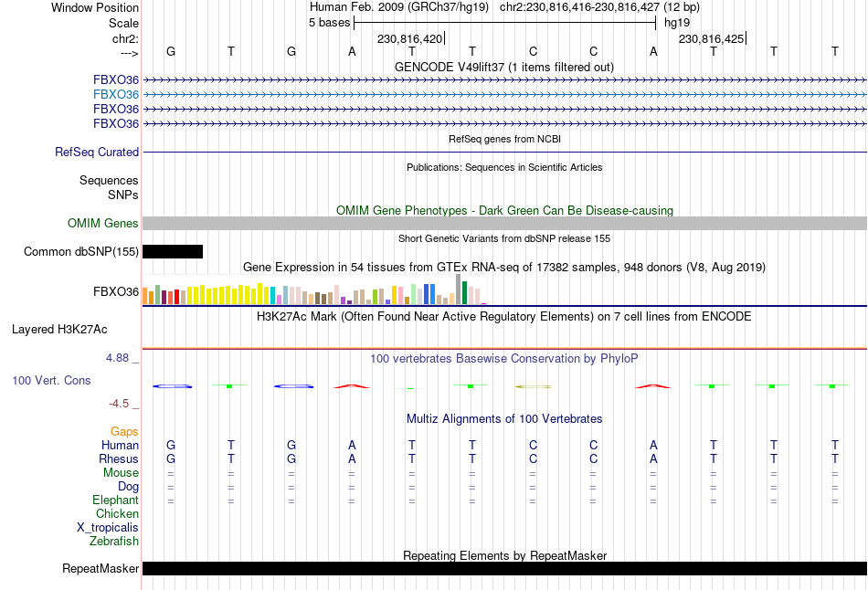Click the Window Position track label

[x=95, y=7]
